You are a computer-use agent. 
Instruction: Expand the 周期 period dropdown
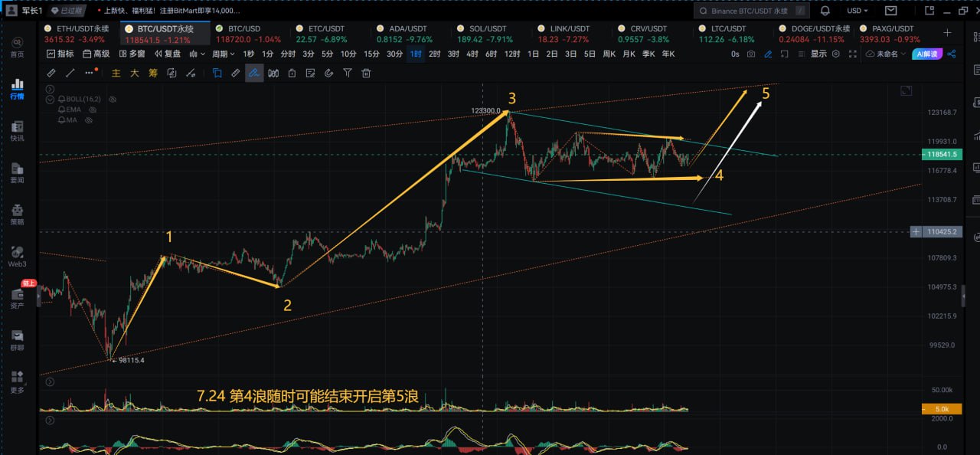[x=223, y=54]
